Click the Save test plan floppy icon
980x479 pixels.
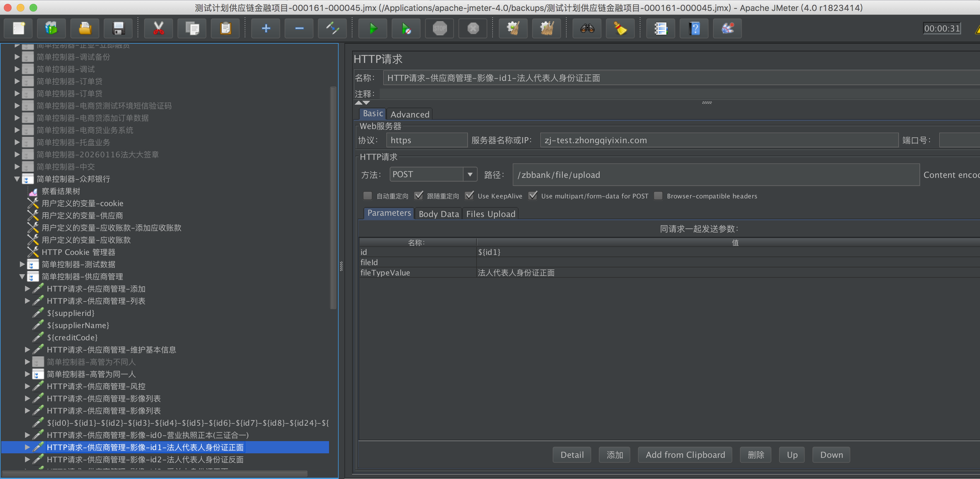pyautogui.click(x=118, y=29)
